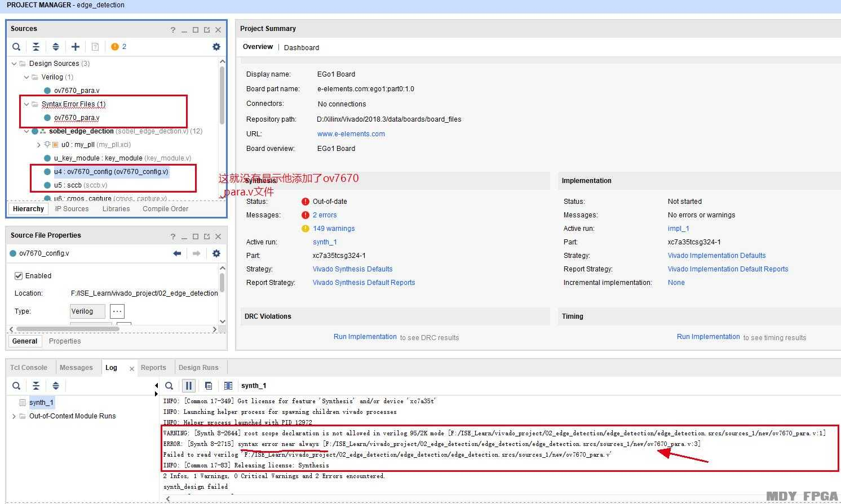841x504 pixels.
Task: Open Source File Properties settings gear
Action: (x=216, y=253)
